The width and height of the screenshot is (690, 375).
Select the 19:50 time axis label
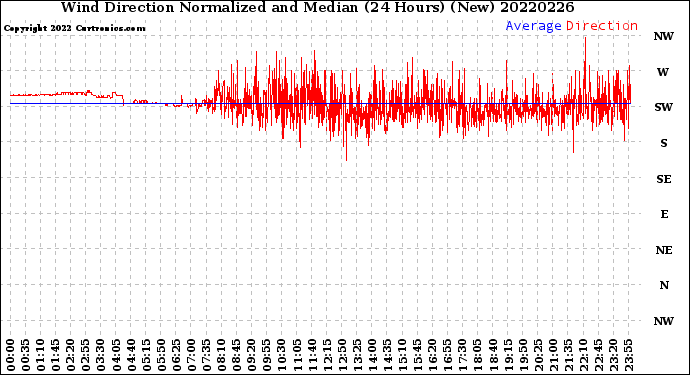523,355
